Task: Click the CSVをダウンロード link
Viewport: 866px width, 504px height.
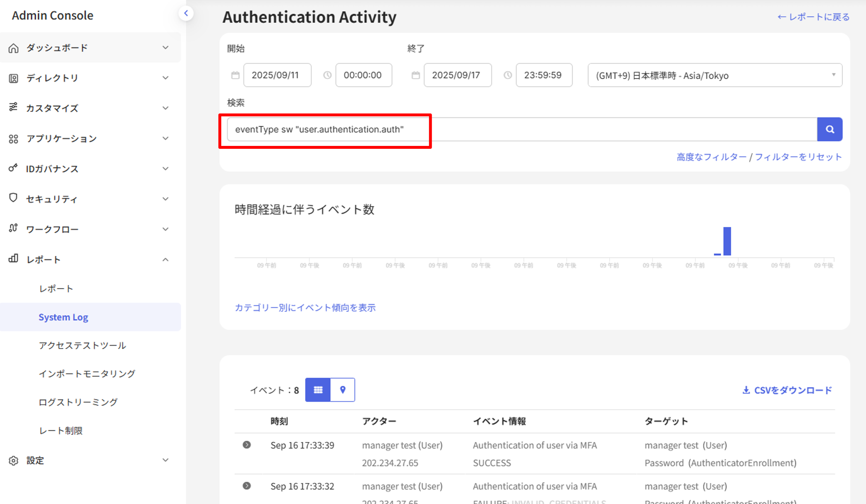Action: (x=787, y=390)
